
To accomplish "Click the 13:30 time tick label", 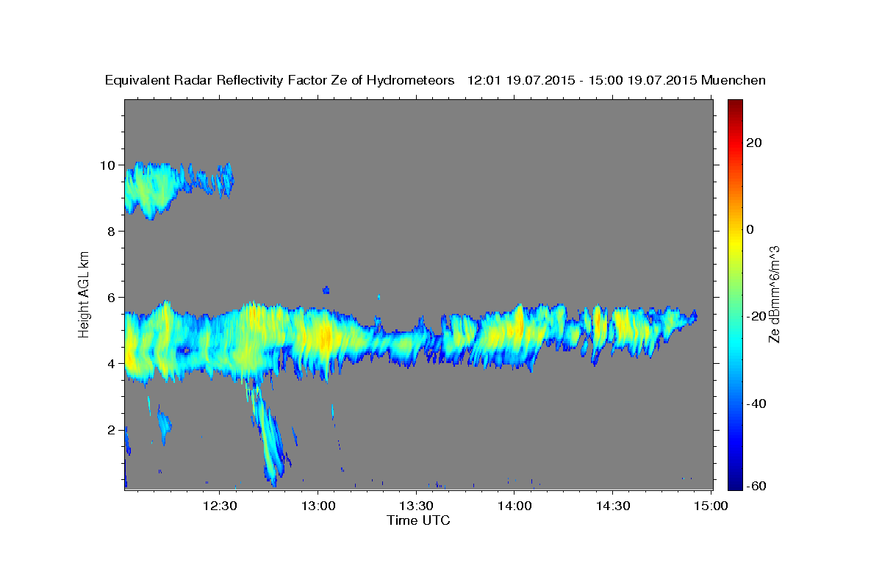I will (x=416, y=506).
